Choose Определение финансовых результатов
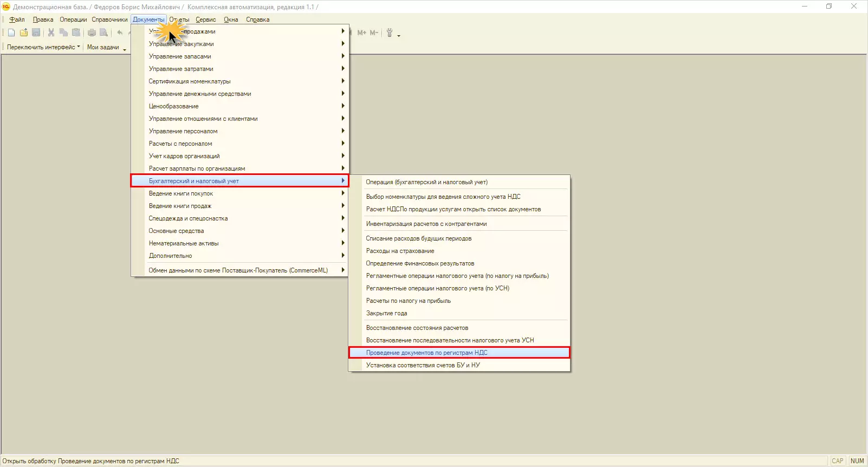The height and width of the screenshot is (467, 868). point(459,263)
